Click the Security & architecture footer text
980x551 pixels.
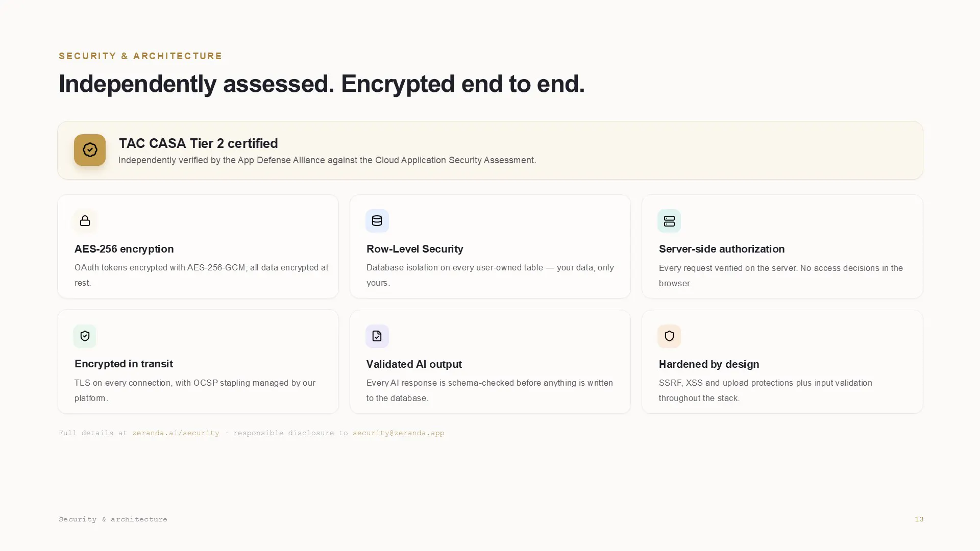[113, 519]
